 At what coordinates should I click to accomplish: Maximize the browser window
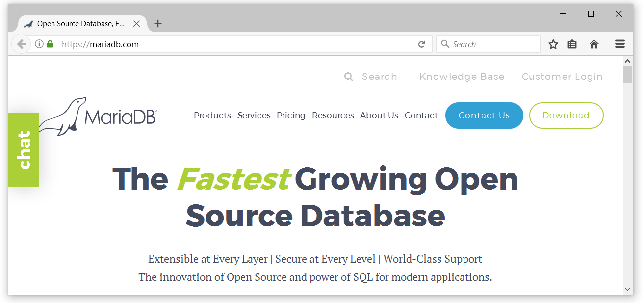[591, 14]
